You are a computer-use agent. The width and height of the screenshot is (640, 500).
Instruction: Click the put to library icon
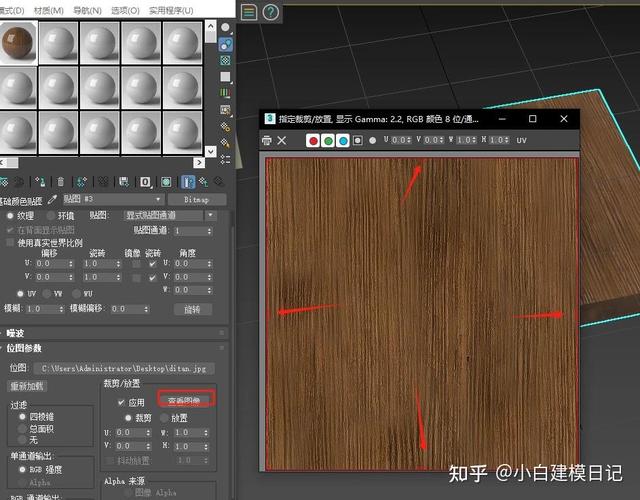[x=124, y=181]
